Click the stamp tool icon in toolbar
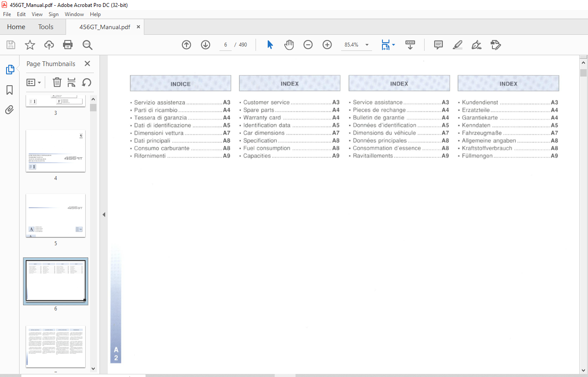 (x=496, y=45)
